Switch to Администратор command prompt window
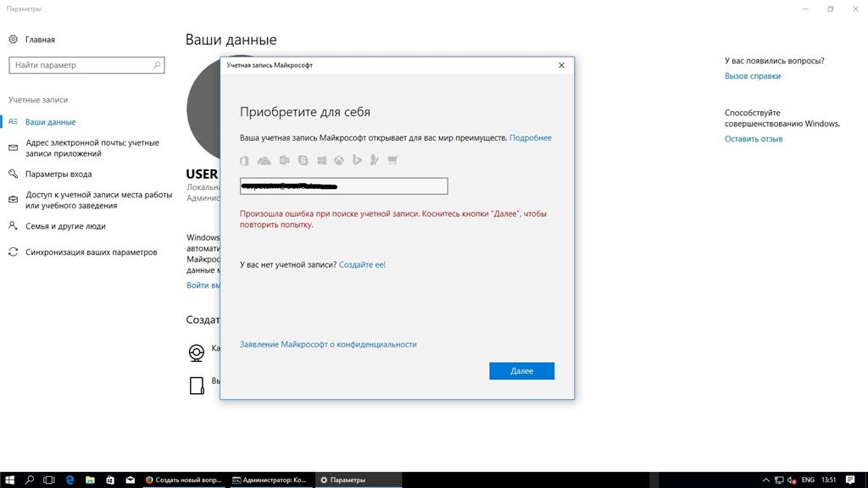 point(270,480)
